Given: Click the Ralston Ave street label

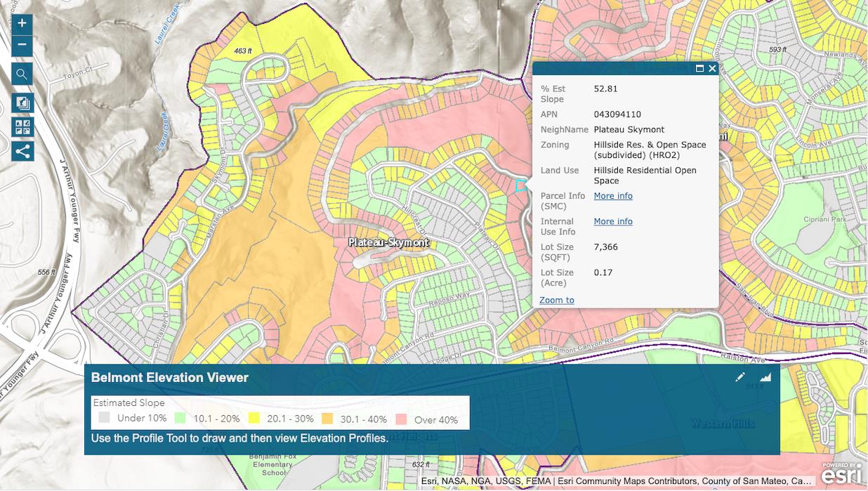Looking at the screenshot, I should 744,358.
